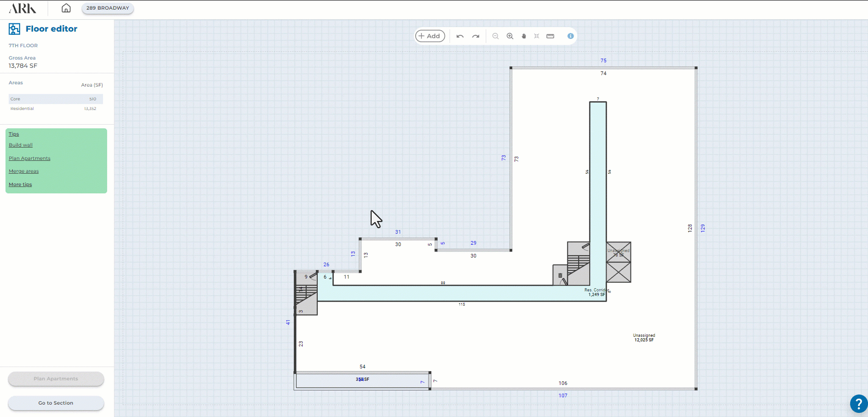Activate the ruler measure tool
868x417 pixels.
[x=550, y=36]
